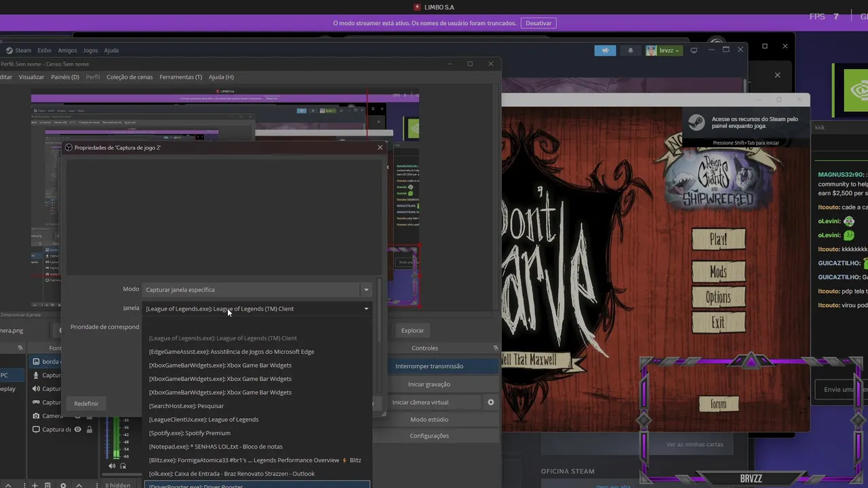This screenshot has height=488, width=868.
Task: Choose SearchHost.exe: Pesquisar from list
Action: click(258, 406)
